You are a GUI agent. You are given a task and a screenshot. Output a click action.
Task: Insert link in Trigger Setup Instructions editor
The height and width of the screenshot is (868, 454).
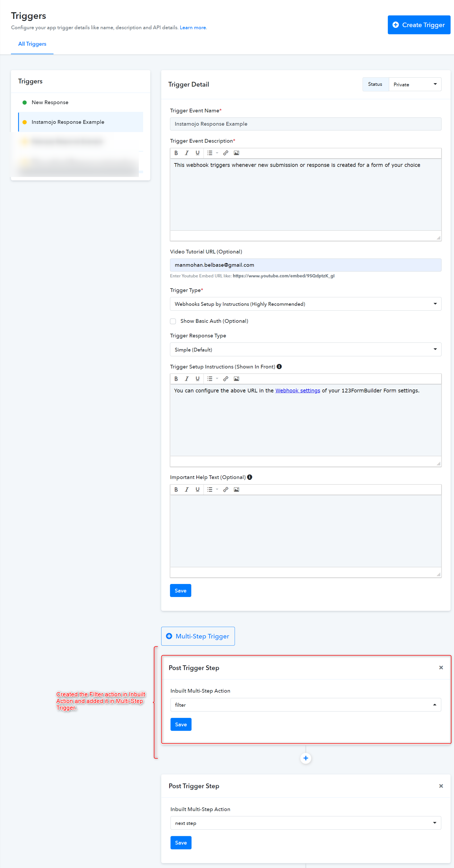point(226,379)
